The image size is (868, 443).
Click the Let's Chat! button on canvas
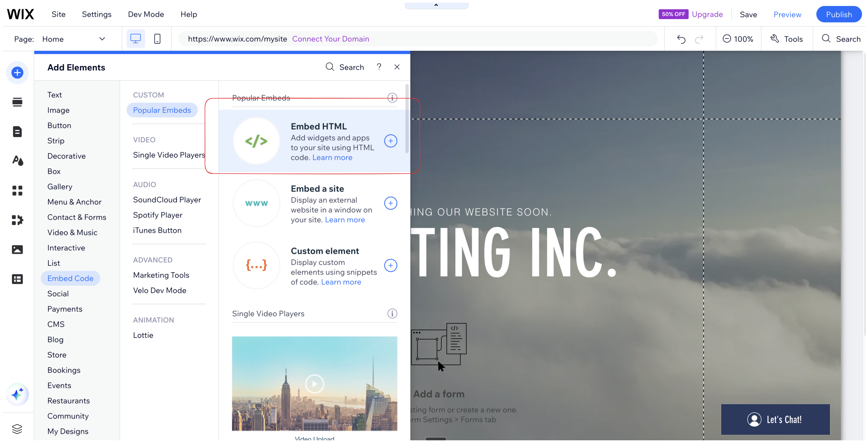[775, 420]
